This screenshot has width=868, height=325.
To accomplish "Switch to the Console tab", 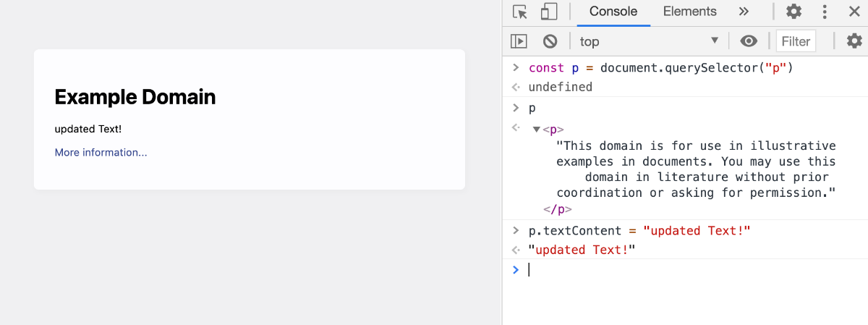I will 613,12.
